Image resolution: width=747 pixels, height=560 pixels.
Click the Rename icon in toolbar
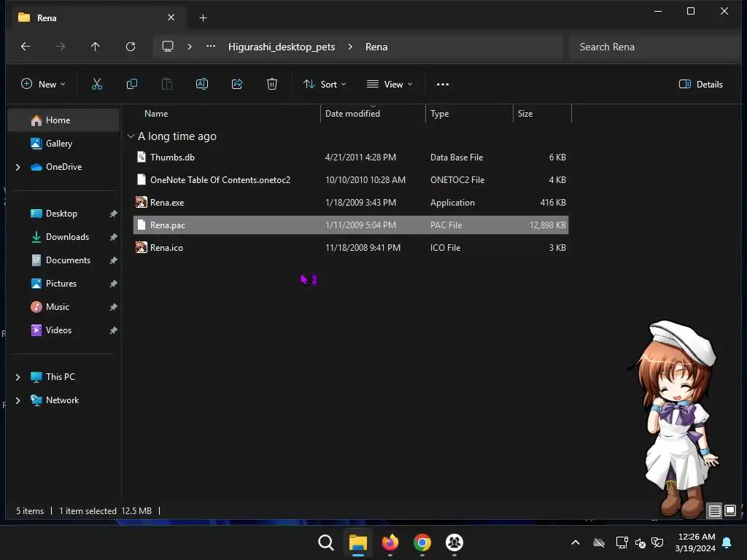pyautogui.click(x=202, y=85)
